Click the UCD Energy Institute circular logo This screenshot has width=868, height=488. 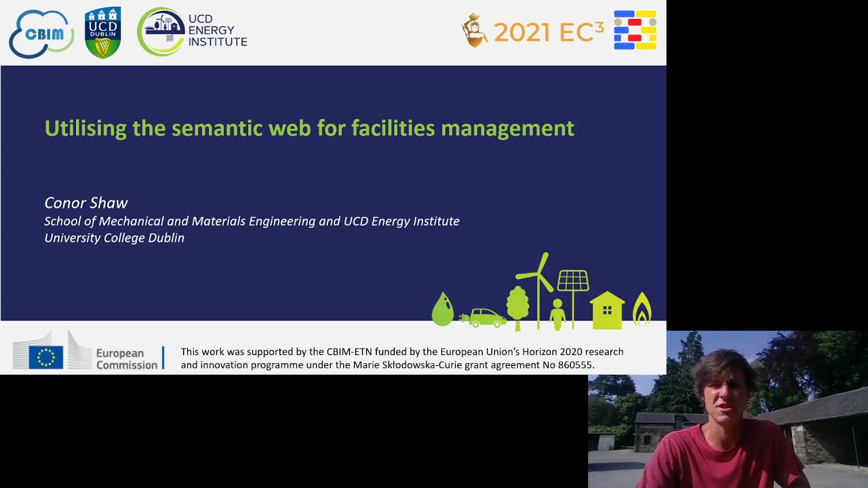click(161, 31)
